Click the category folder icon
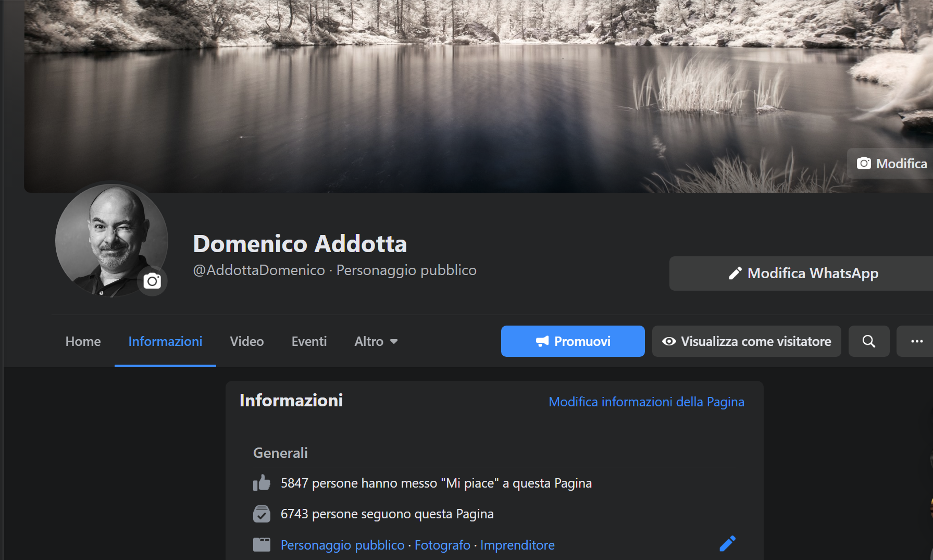The width and height of the screenshot is (933, 560). [x=262, y=545]
